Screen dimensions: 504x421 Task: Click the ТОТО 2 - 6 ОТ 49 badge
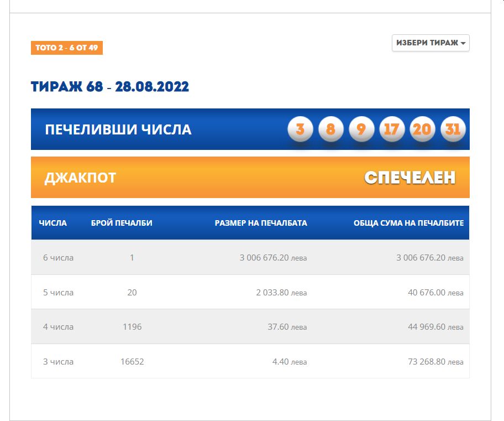[x=67, y=48]
